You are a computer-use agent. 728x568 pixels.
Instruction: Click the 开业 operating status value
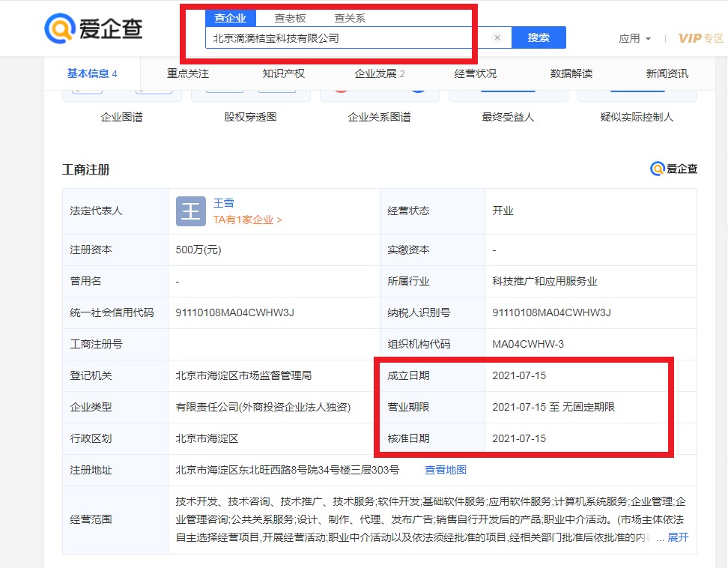coord(503,211)
